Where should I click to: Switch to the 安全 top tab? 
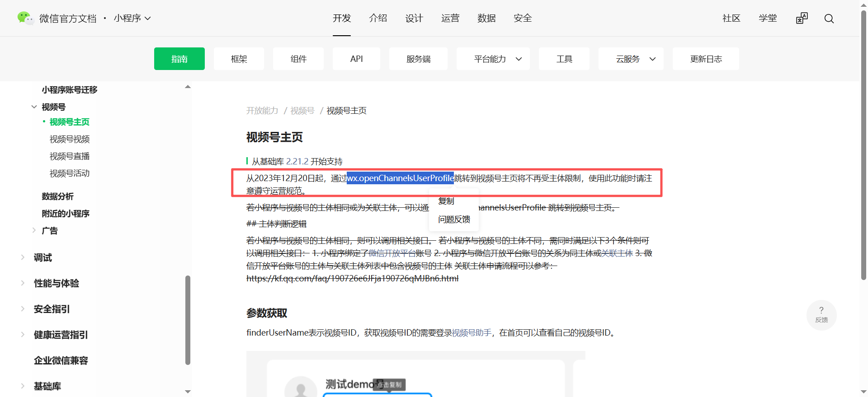pyautogui.click(x=523, y=18)
